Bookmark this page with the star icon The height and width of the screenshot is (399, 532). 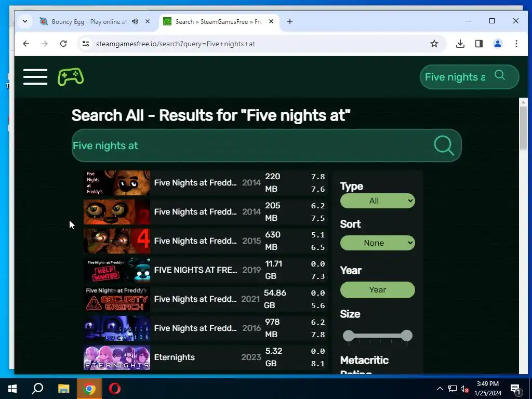coord(434,44)
